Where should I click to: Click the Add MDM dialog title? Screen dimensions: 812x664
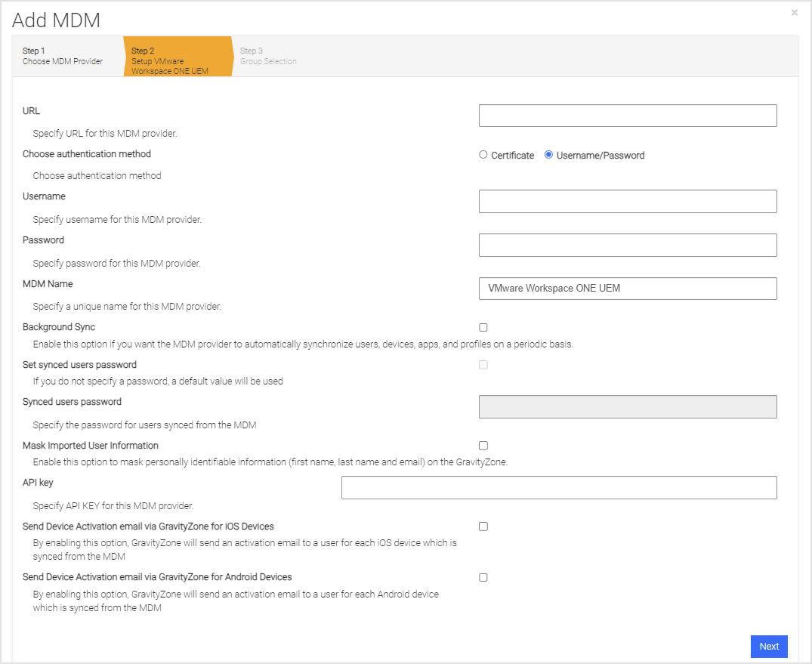(x=56, y=20)
